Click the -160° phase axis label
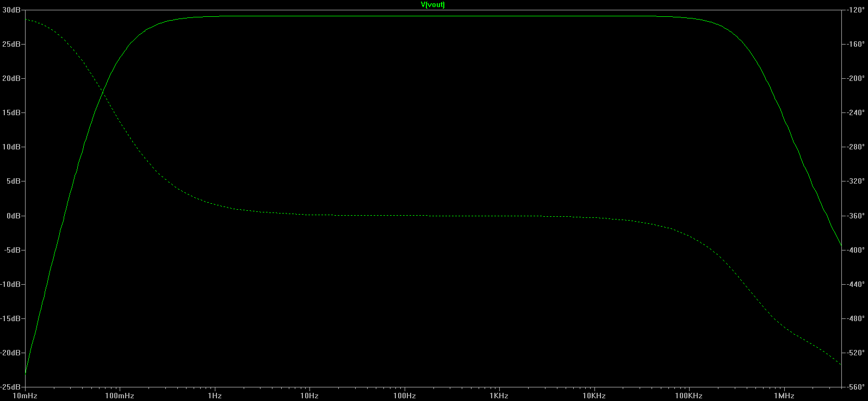The image size is (868, 401). click(x=856, y=44)
